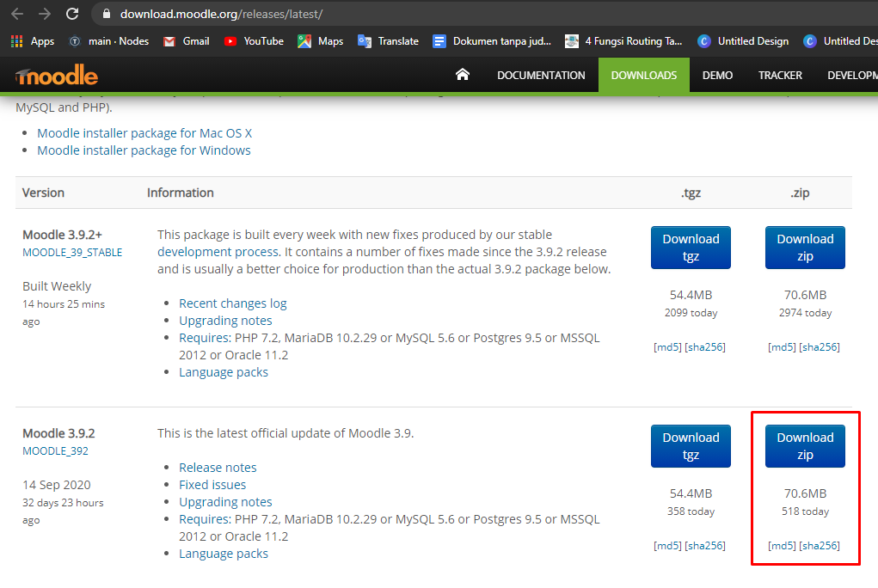Open Moodle installer package for Mac OS X

click(144, 133)
